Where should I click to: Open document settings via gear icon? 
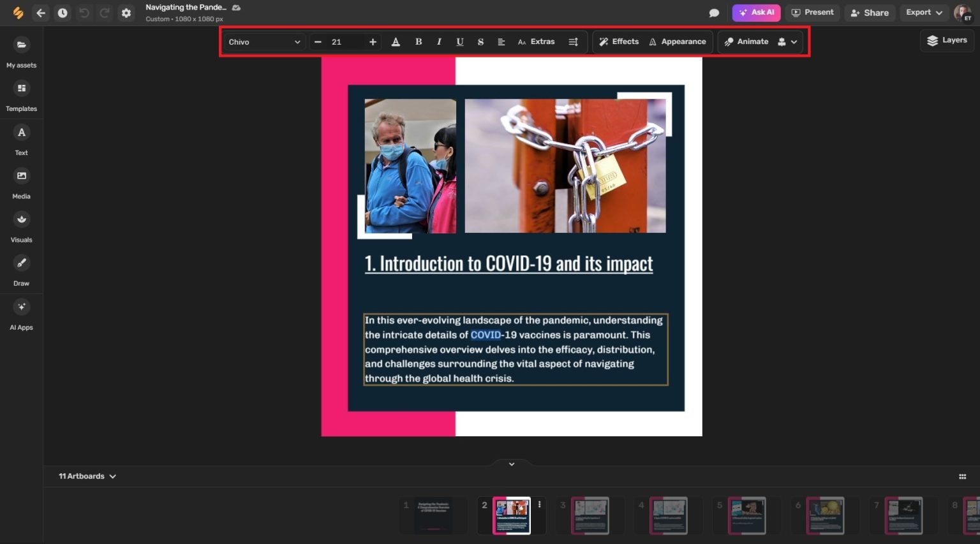126,12
